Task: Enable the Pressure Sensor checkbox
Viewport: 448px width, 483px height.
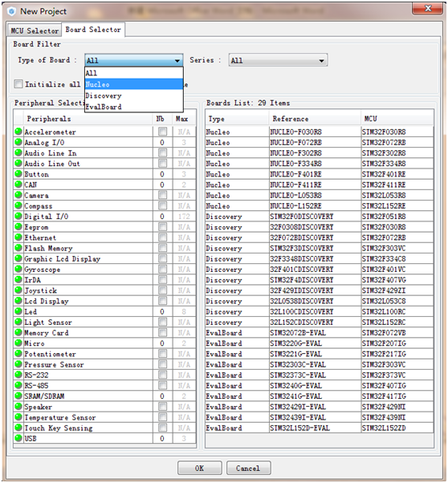Action: point(162,364)
